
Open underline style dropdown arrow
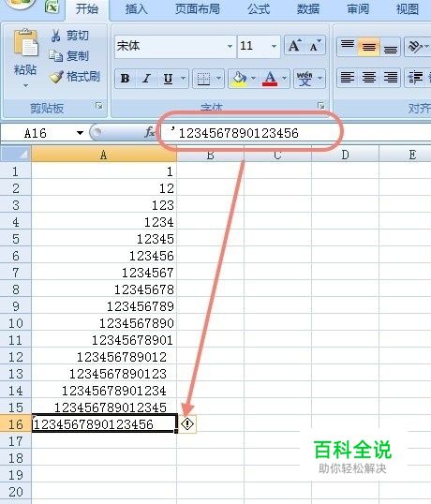pyautogui.click(x=183, y=78)
